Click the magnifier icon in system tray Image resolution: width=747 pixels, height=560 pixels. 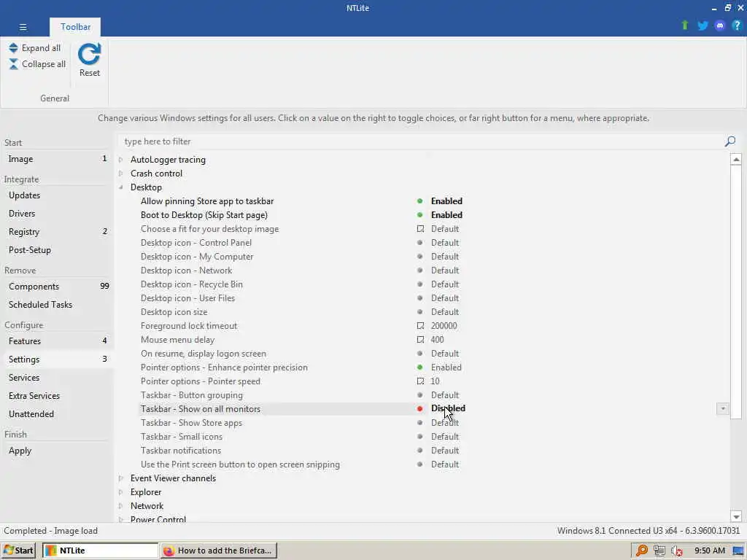point(642,551)
